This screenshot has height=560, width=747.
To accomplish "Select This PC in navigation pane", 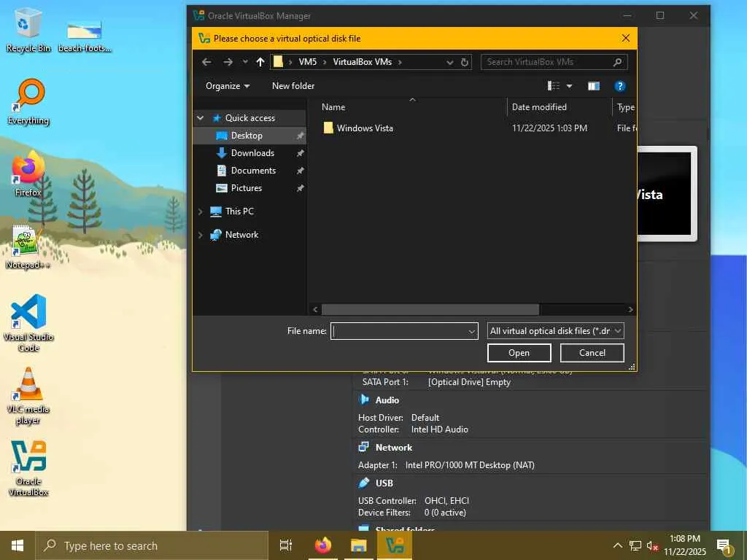I will (x=239, y=211).
